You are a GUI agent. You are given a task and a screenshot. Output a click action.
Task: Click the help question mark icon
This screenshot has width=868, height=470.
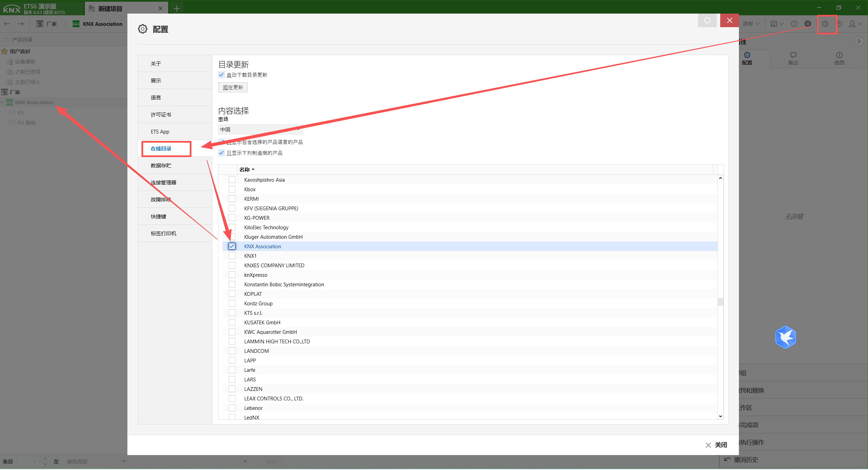(x=839, y=24)
